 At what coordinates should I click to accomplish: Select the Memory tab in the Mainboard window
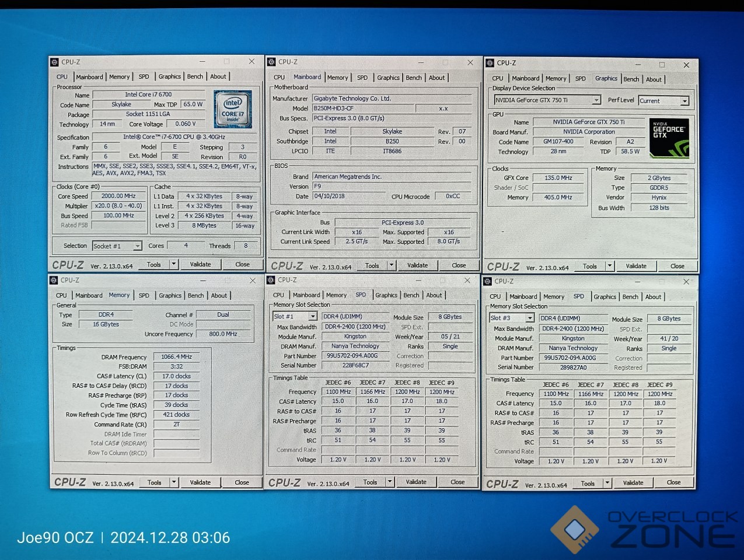pyautogui.click(x=337, y=78)
